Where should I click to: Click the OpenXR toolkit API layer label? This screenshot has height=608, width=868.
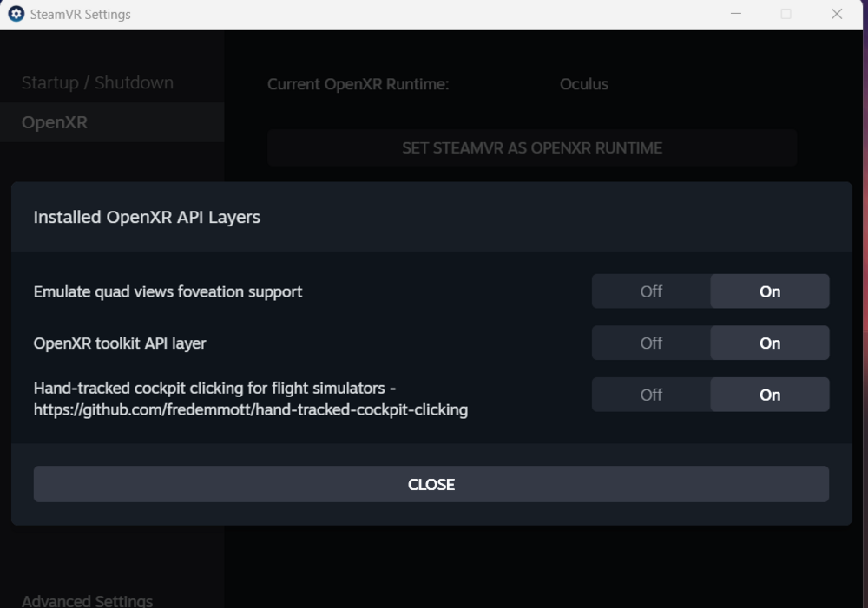120,343
